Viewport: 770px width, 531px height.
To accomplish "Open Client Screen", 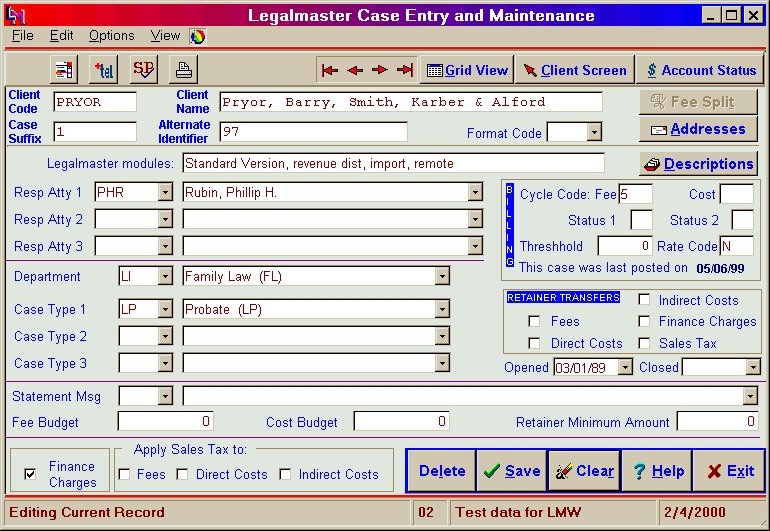I will point(575,70).
